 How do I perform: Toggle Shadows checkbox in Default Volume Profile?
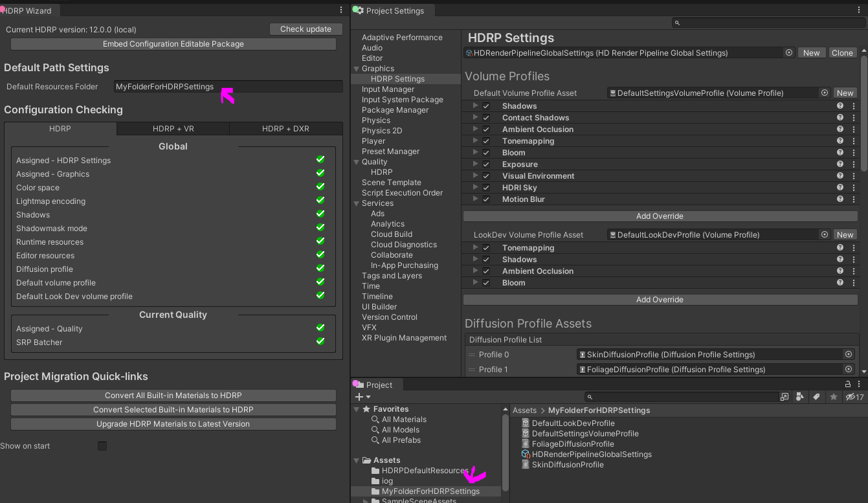click(486, 106)
